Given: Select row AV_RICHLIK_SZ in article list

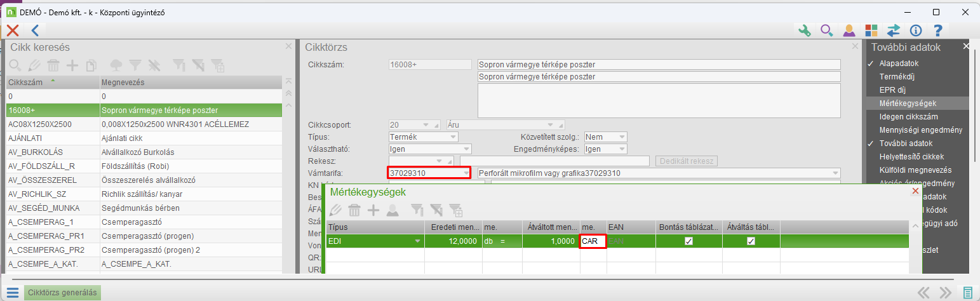Looking at the screenshot, I should [x=144, y=194].
